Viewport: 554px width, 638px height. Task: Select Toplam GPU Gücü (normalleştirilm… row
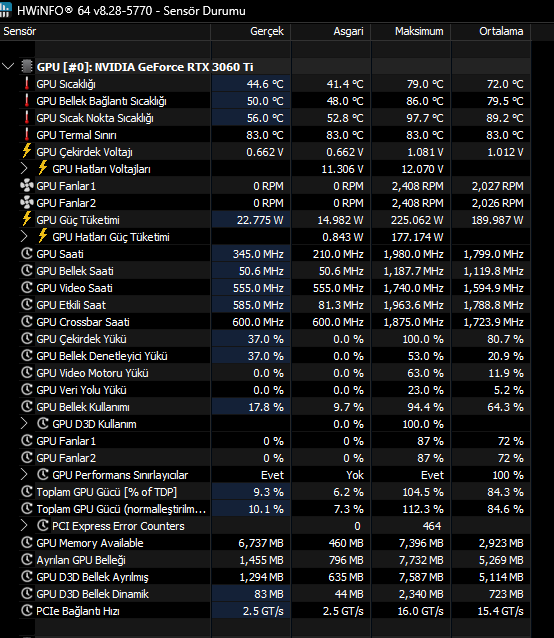tap(274, 509)
